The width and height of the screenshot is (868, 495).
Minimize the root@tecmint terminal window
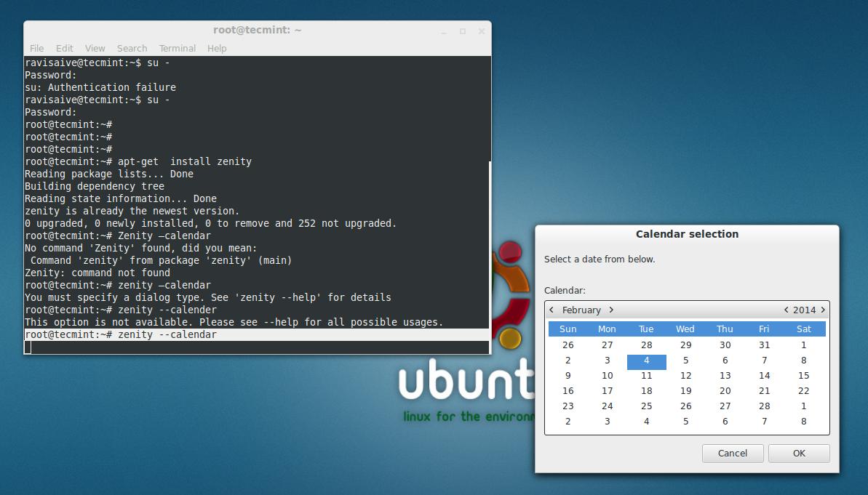pyautogui.click(x=444, y=31)
